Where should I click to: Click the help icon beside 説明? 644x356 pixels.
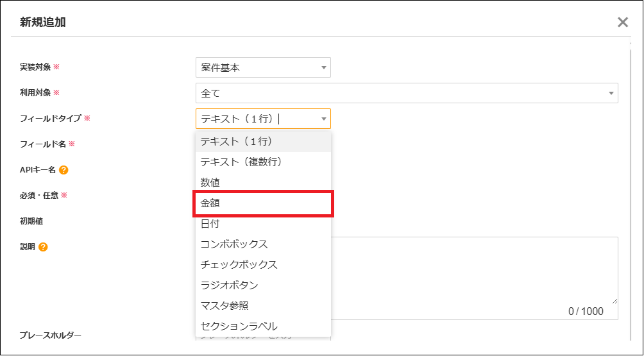(44, 247)
